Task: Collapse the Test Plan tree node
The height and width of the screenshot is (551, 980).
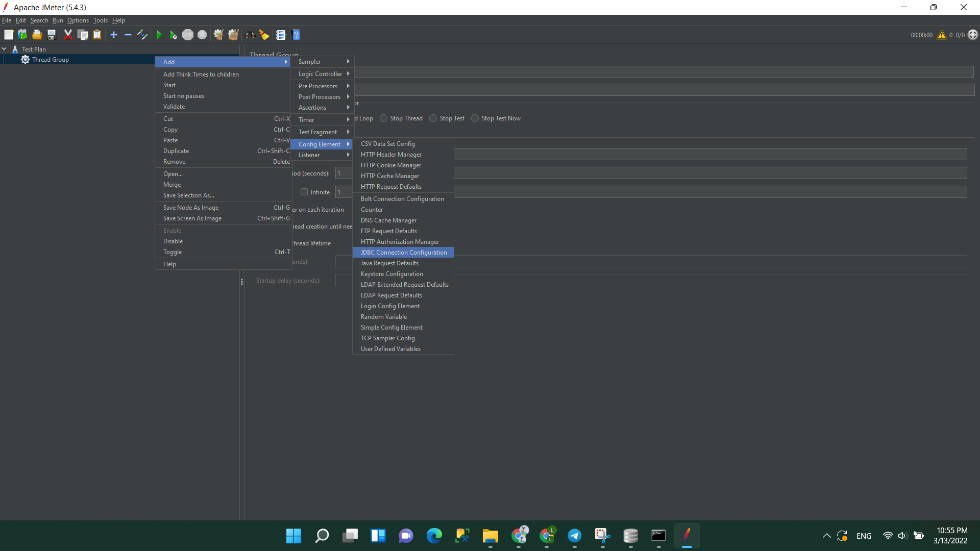Action: [4, 49]
